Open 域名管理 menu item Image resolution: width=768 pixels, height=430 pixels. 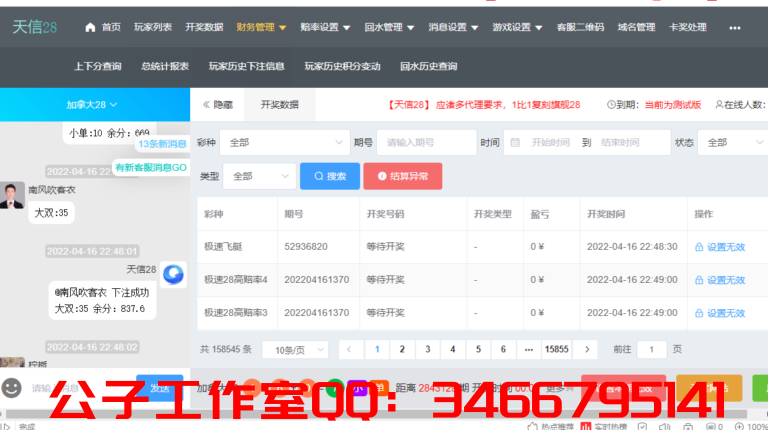tap(636, 27)
